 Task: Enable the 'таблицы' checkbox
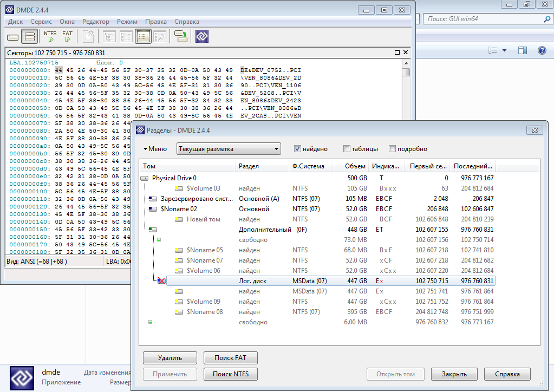(347, 149)
